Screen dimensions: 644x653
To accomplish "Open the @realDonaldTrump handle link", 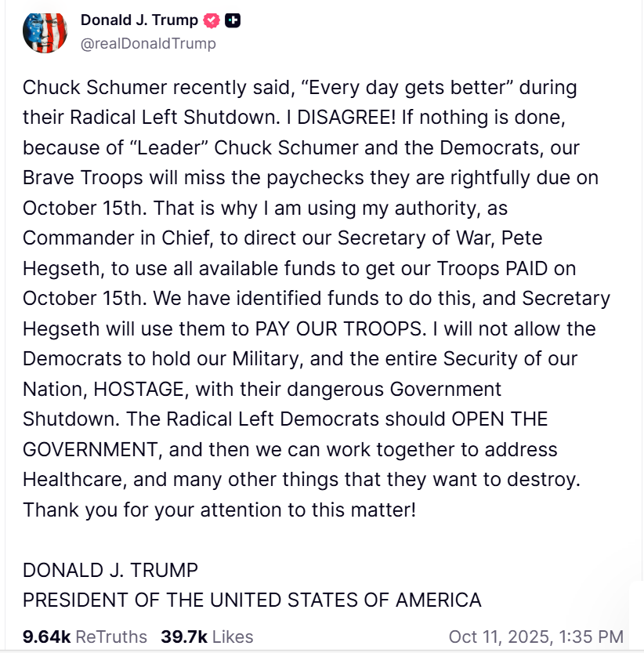I will pyautogui.click(x=148, y=44).
